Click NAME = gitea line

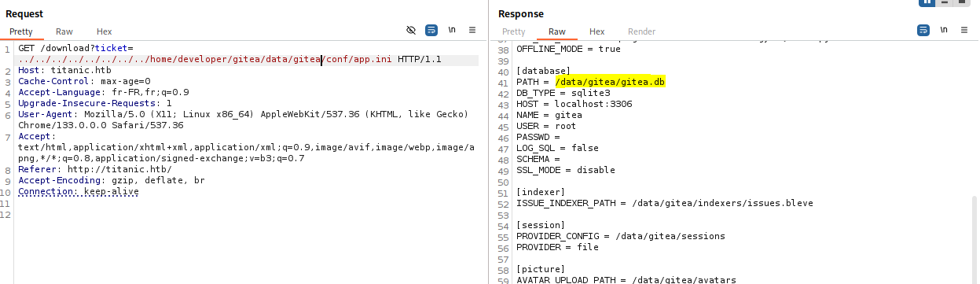click(549, 115)
